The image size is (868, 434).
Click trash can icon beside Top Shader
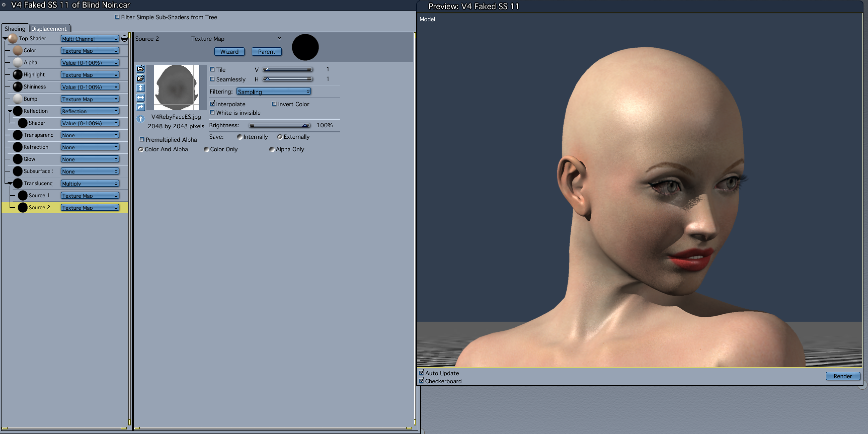tap(124, 38)
